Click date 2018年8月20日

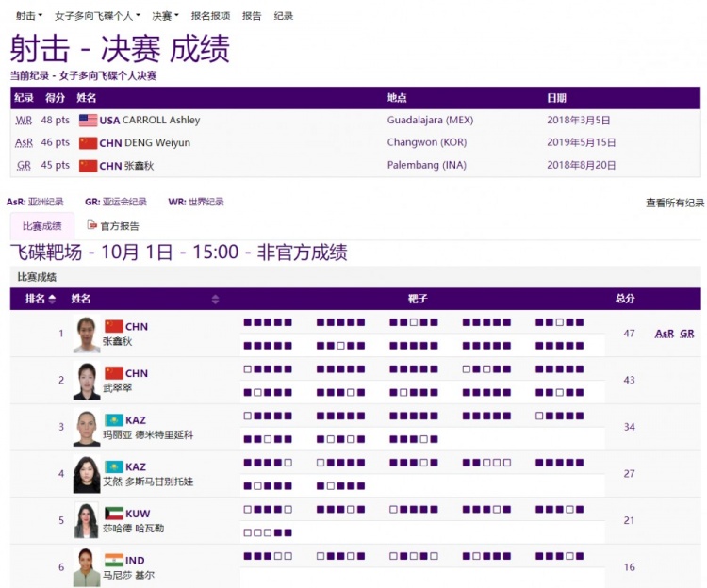pyautogui.click(x=582, y=165)
